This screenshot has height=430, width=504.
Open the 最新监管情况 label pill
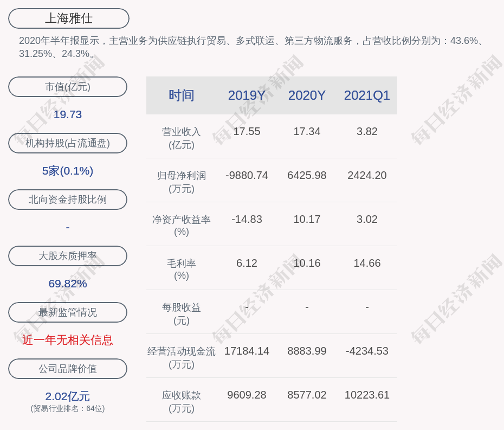(x=68, y=312)
